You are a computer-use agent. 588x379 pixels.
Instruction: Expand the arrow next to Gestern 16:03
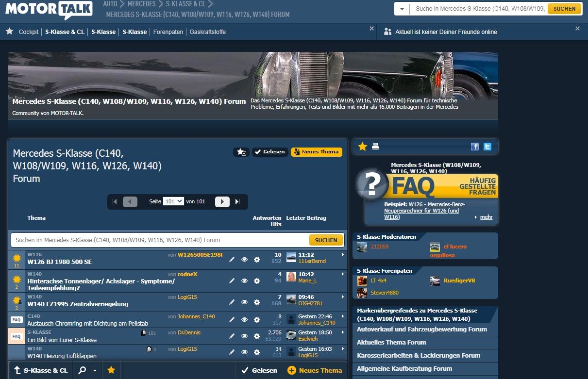(x=343, y=349)
